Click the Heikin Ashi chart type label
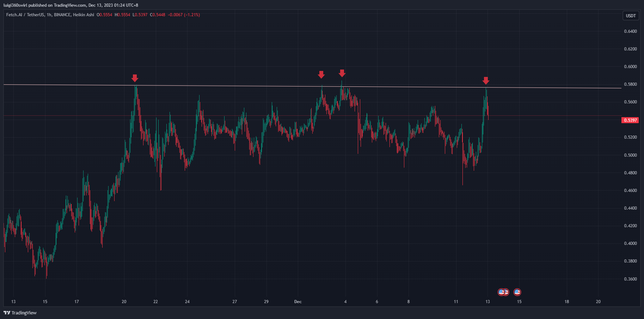The height and width of the screenshot is (319, 644). pos(84,15)
